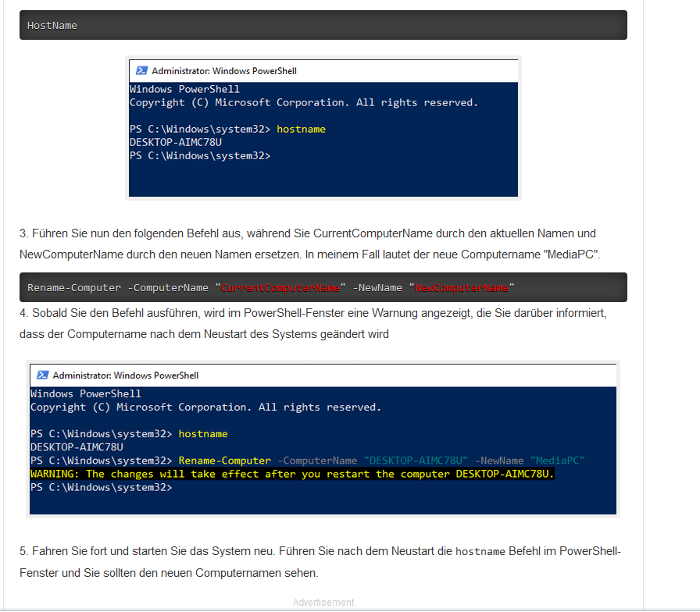Click the -ComputerName parameter in the second screenshot
700x612 pixels.
tap(317, 461)
